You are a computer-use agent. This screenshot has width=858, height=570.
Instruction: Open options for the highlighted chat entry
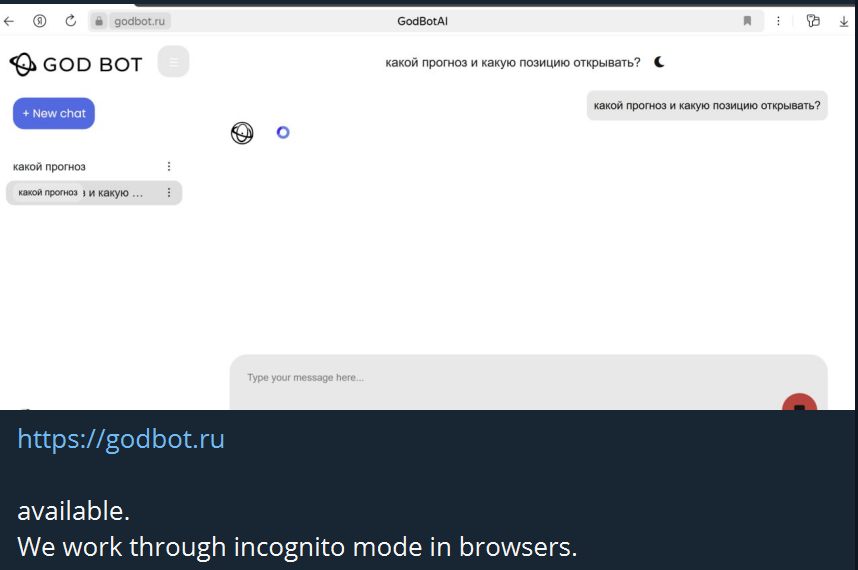pos(169,193)
